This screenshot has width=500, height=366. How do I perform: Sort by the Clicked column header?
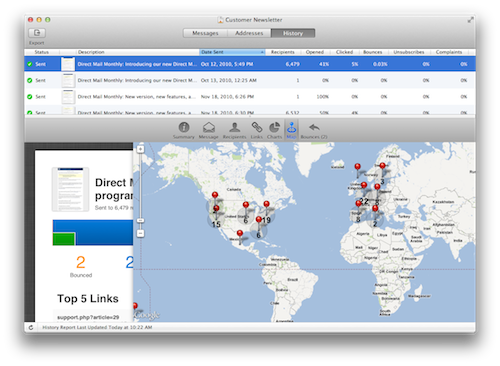344,52
